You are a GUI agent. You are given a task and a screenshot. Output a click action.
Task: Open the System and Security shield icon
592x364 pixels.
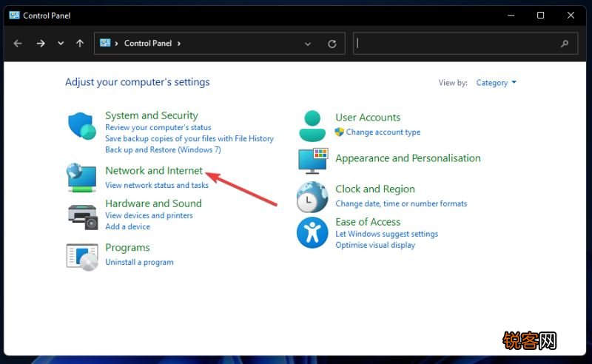[x=82, y=126]
